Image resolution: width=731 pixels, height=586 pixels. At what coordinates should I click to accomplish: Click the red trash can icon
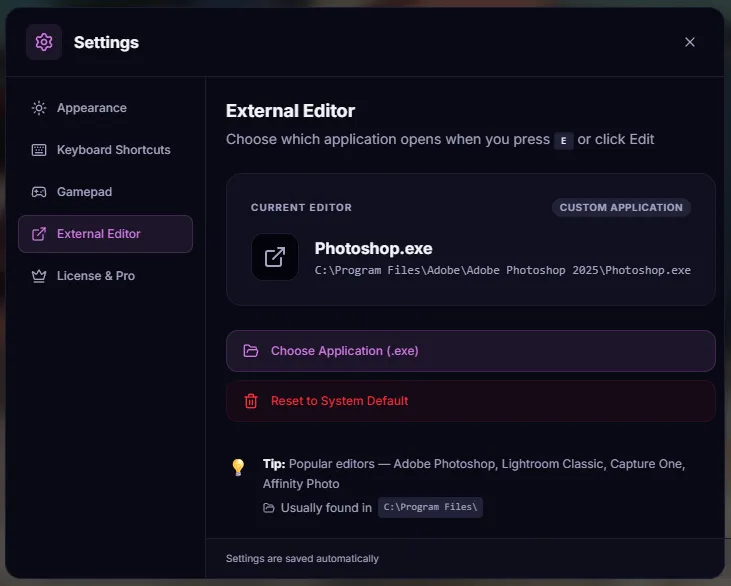[251, 401]
